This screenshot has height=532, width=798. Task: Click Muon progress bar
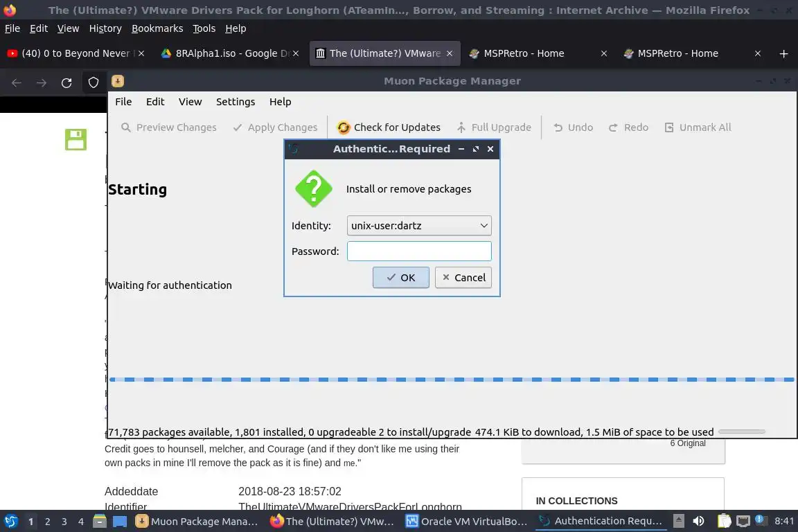452,380
